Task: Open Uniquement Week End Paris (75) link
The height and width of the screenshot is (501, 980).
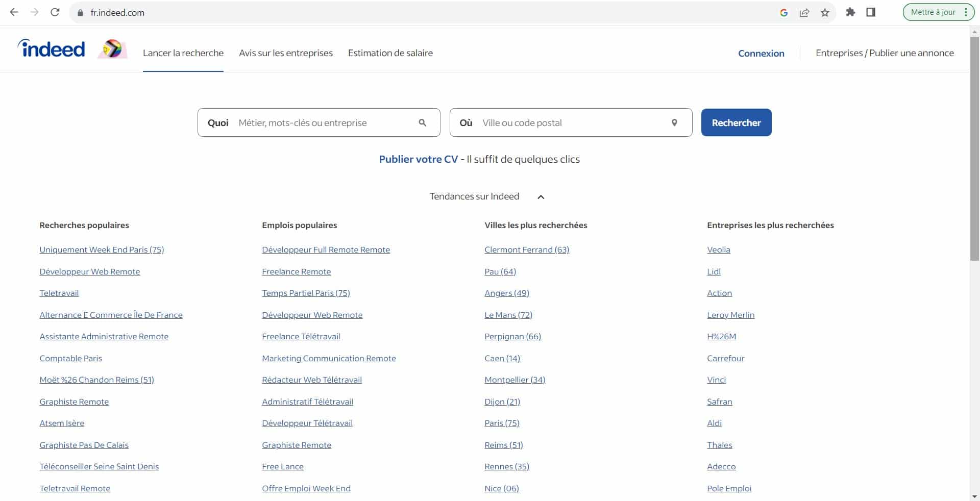Action: pos(102,249)
